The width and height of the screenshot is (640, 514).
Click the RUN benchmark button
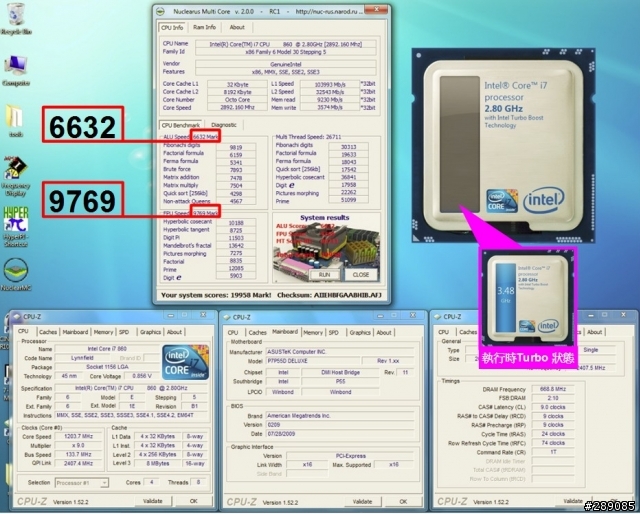324,275
